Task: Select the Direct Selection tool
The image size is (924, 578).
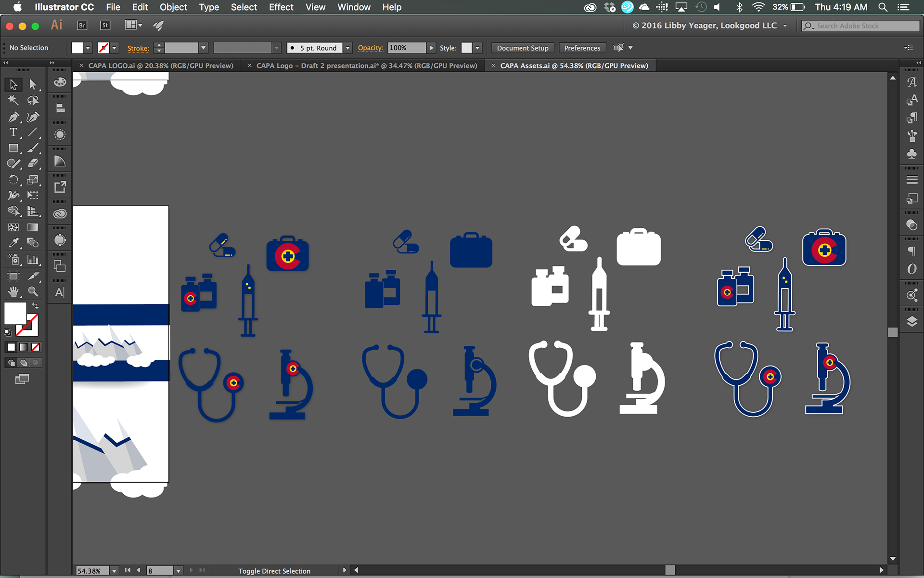Action: 32,85
